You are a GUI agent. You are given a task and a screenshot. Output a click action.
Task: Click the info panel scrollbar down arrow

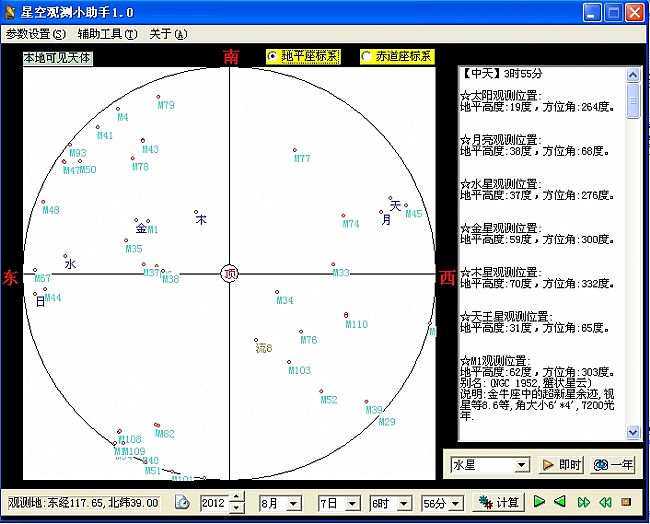(633, 432)
